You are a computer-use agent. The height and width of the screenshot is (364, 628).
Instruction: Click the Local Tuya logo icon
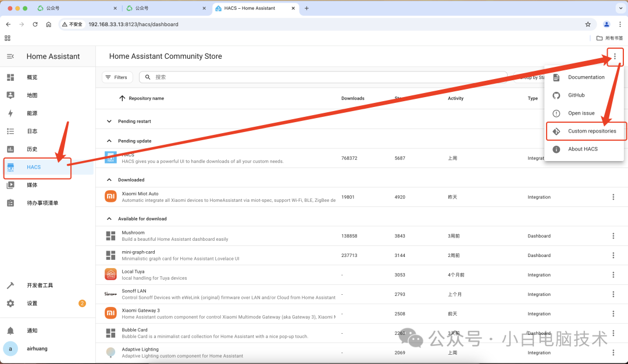[x=110, y=274]
